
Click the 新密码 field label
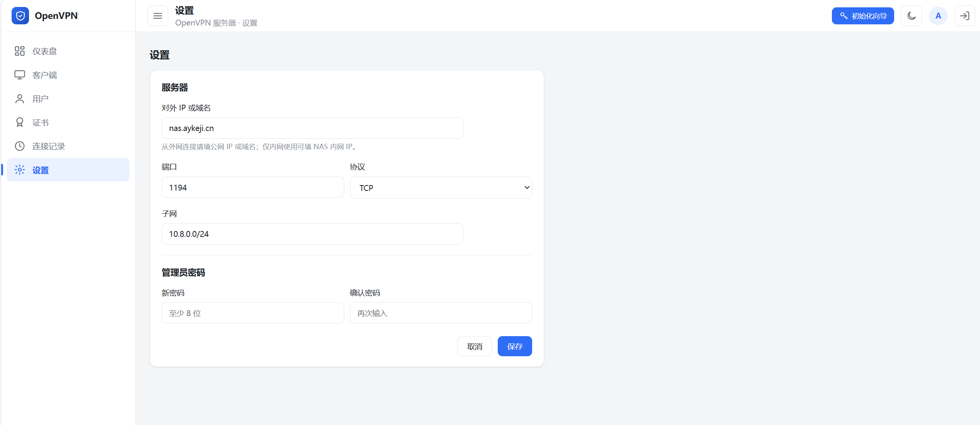(x=173, y=293)
